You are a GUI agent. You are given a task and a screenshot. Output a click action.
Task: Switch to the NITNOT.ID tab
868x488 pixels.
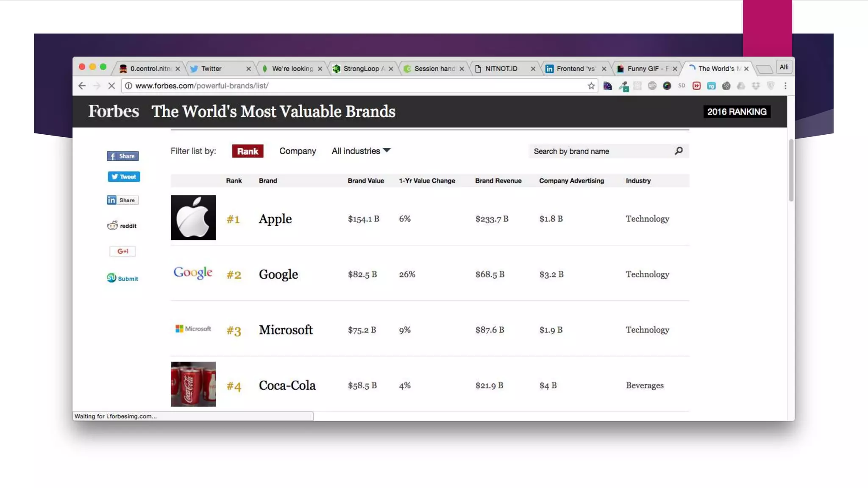501,69
